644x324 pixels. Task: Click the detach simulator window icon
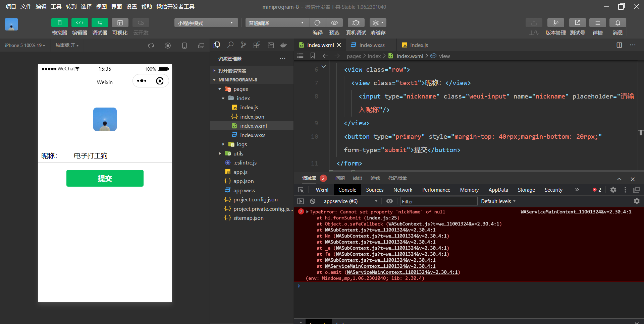(x=201, y=46)
